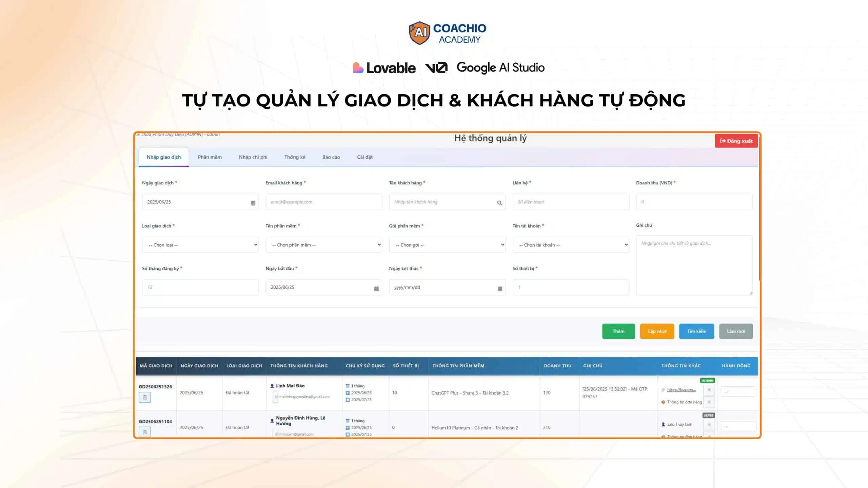The height and width of the screenshot is (488, 868).
Task: Open the Chọn tài khoản dropdown
Action: pos(571,245)
